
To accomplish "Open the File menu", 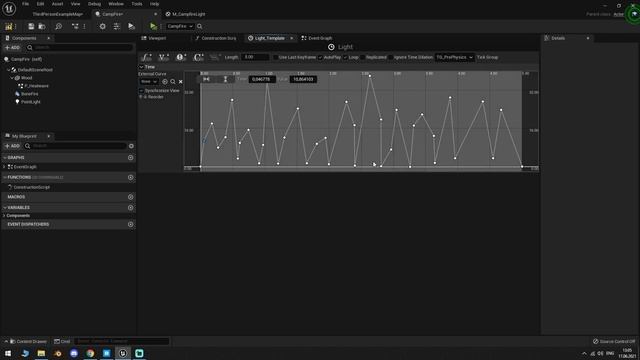I will click(x=25, y=4).
